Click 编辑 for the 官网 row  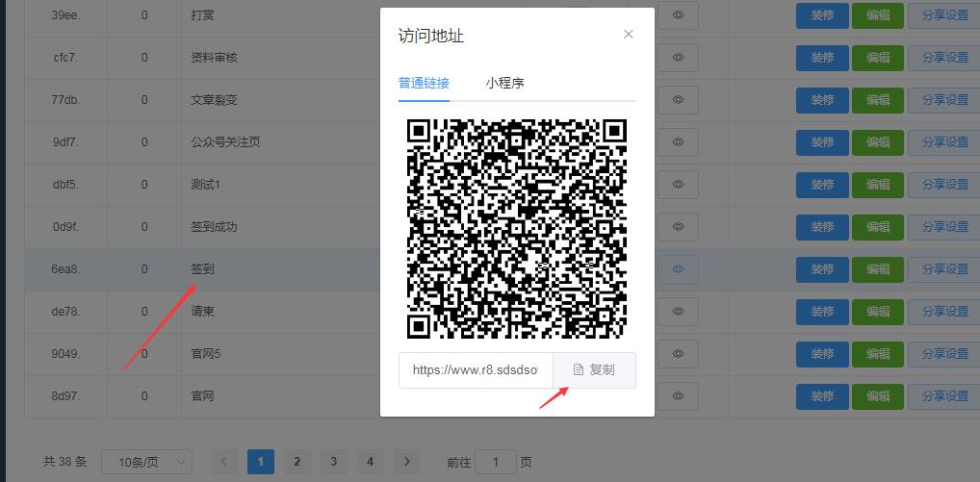point(878,396)
